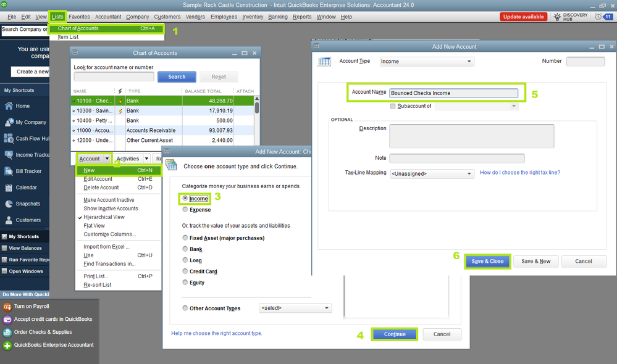Open the Discovery Hub lightbulb icon

pos(557,17)
